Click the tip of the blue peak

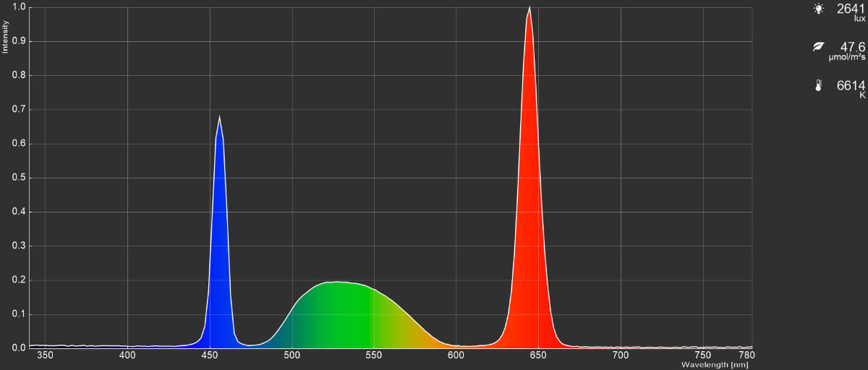(219, 117)
